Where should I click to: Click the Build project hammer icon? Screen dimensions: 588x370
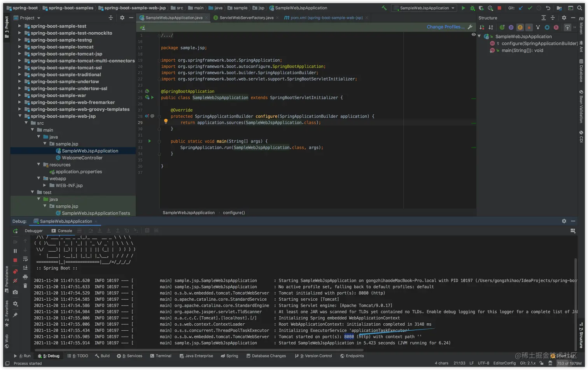[384, 8]
